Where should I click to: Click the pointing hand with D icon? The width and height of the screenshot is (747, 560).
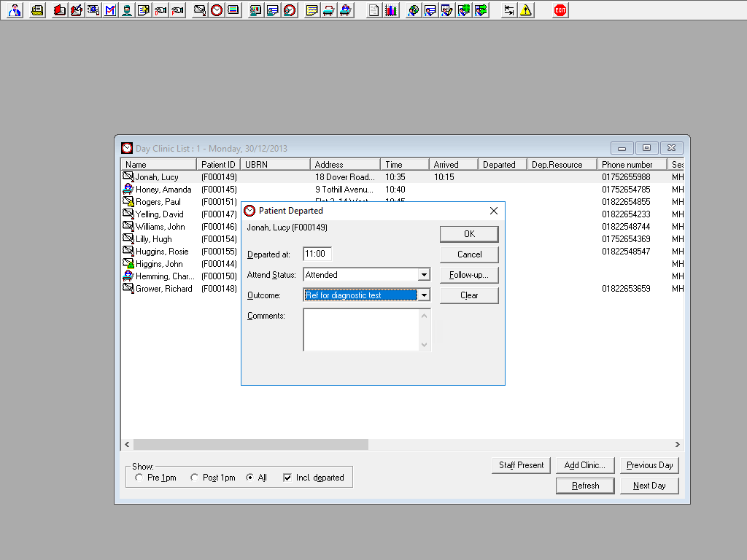(160, 10)
